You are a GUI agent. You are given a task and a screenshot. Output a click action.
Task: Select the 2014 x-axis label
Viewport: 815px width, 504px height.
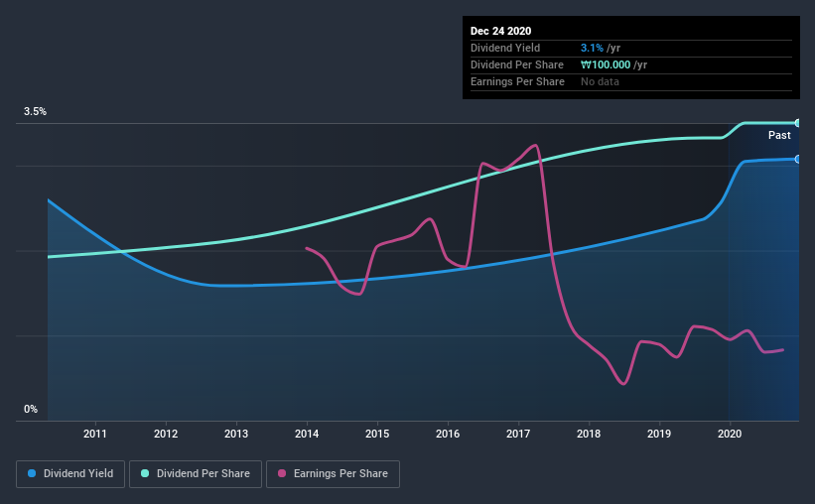307,434
